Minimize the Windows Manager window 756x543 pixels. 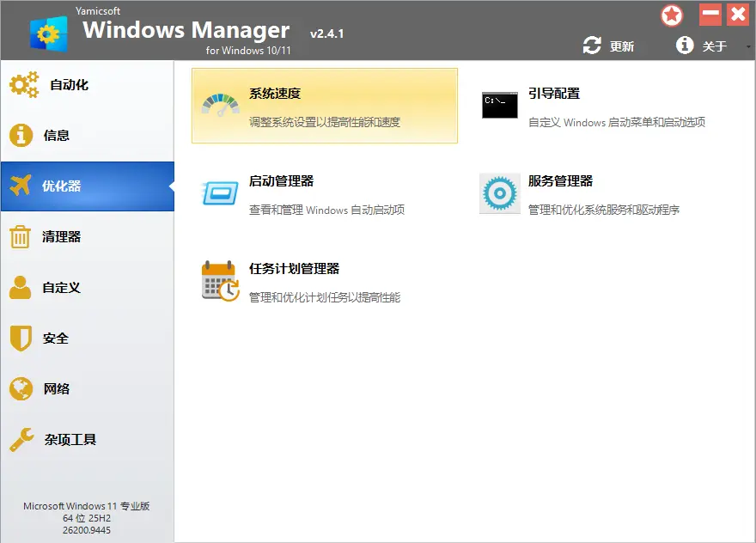tap(710, 15)
